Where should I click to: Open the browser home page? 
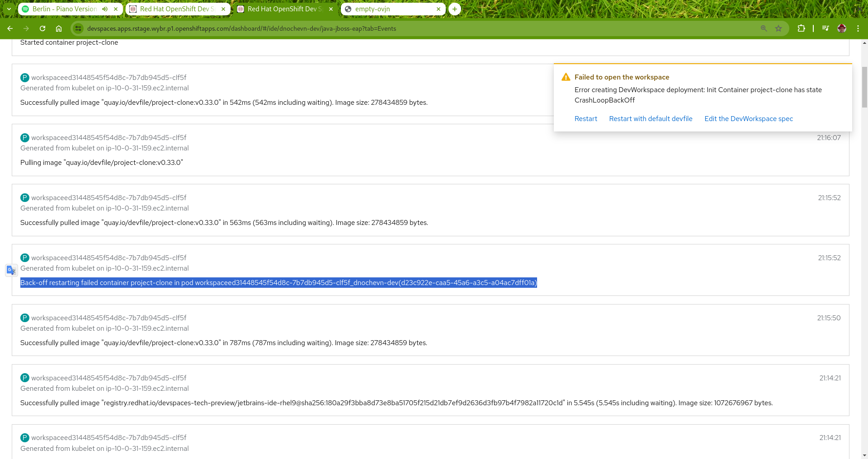(59, 28)
